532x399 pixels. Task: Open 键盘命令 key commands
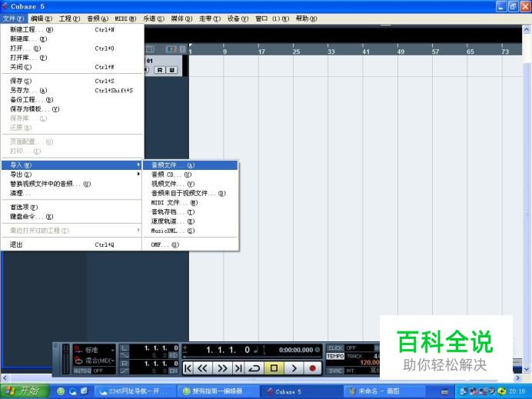(x=71, y=217)
